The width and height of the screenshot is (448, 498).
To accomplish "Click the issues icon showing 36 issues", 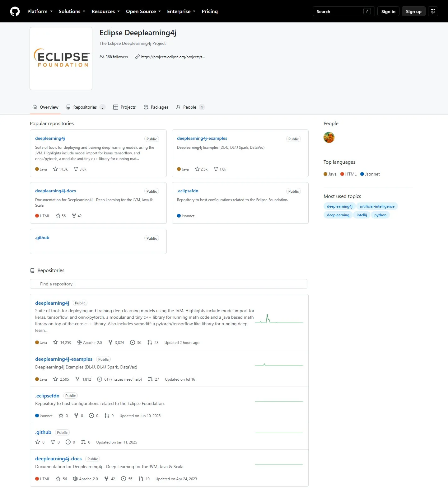I will 133,342.
